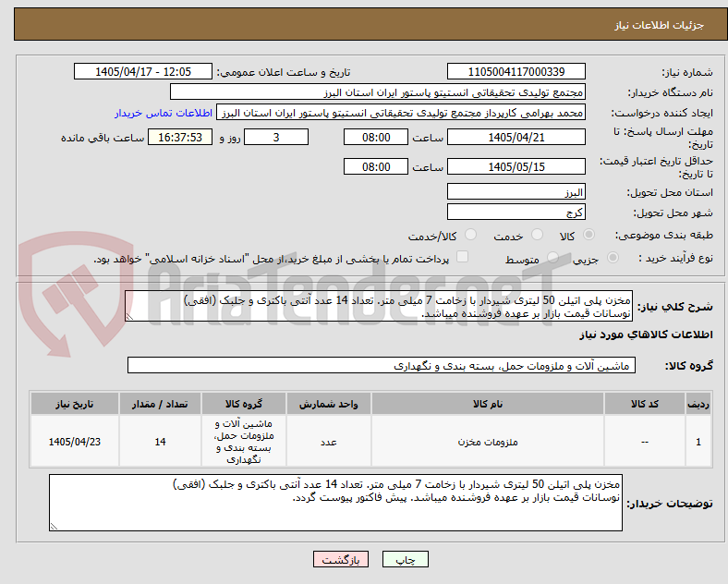Click the buyer organization name field

[x=378, y=91]
